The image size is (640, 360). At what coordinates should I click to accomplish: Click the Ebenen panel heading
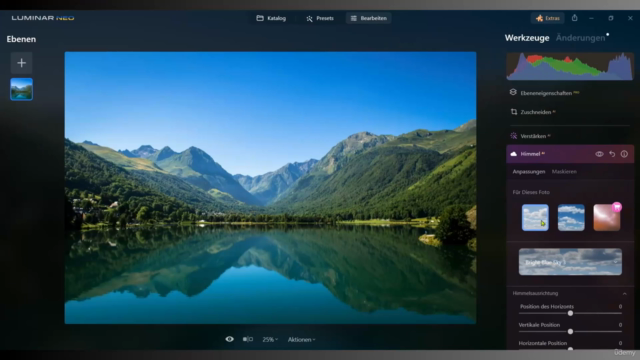coord(21,39)
